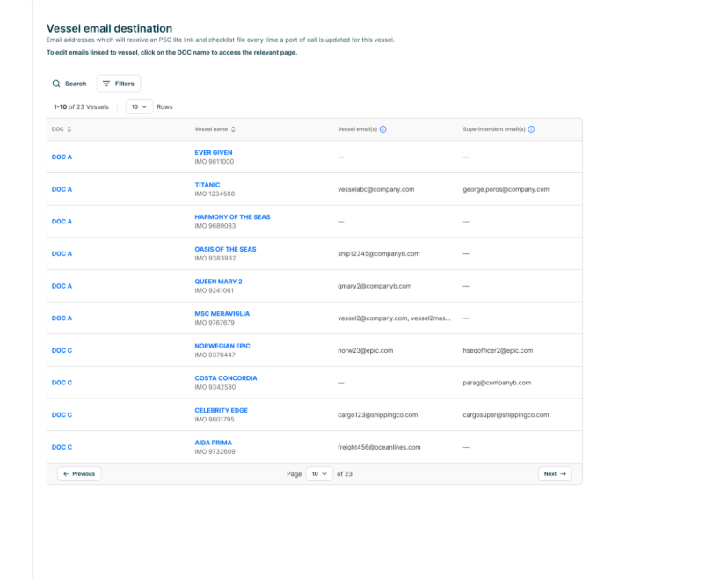
Task: Sort by Vessel name column arrows
Action: click(233, 129)
